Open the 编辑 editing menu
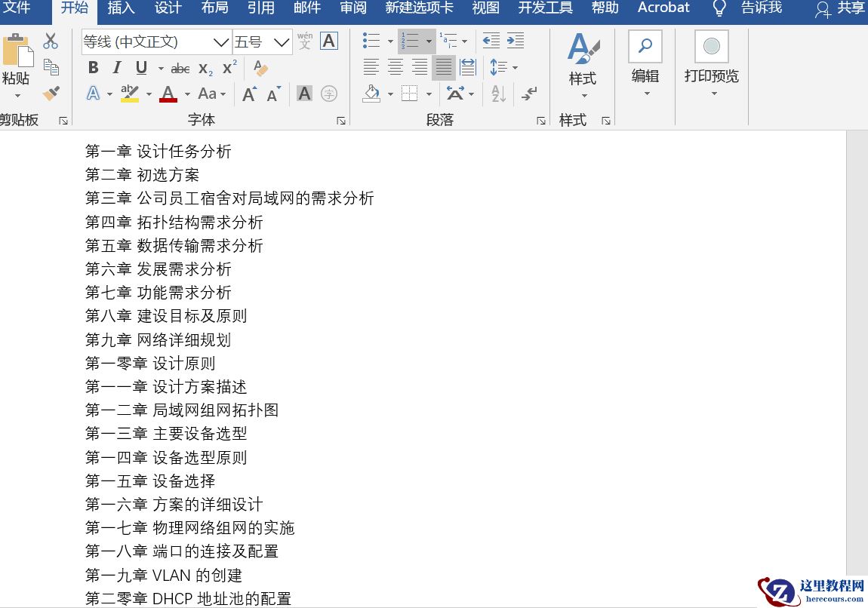 coord(645,64)
